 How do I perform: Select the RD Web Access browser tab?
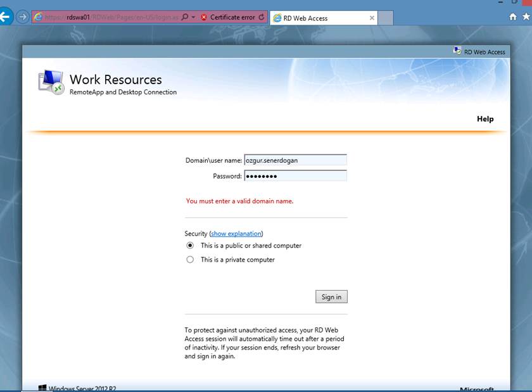click(324, 18)
